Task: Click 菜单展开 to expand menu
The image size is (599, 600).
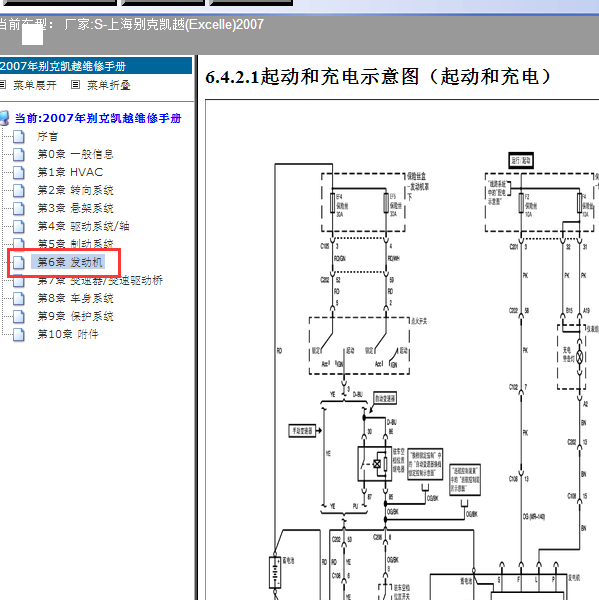Action: coord(34,85)
